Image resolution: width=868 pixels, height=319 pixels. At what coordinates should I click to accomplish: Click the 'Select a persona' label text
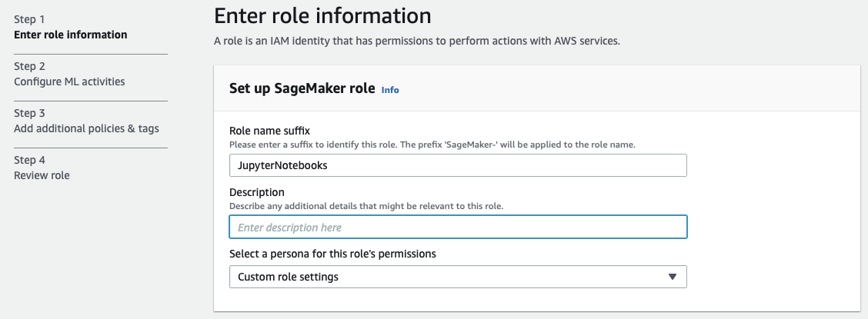tap(332, 254)
